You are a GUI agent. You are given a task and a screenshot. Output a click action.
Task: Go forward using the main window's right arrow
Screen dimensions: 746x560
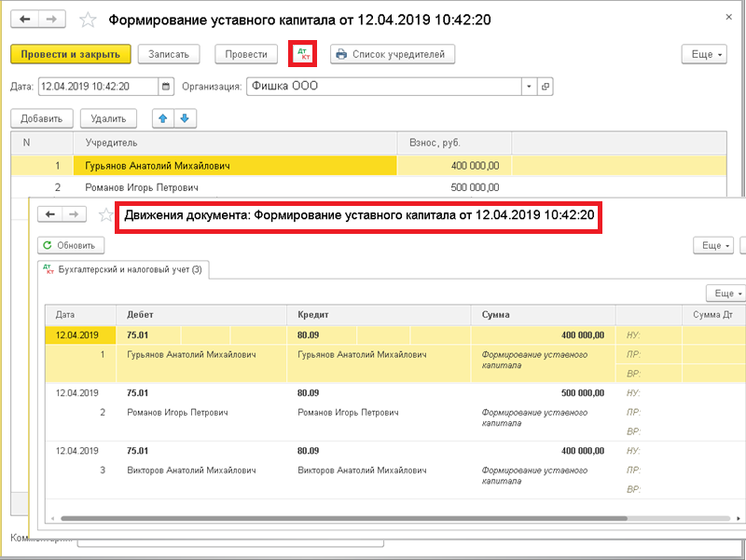pyautogui.click(x=51, y=20)
